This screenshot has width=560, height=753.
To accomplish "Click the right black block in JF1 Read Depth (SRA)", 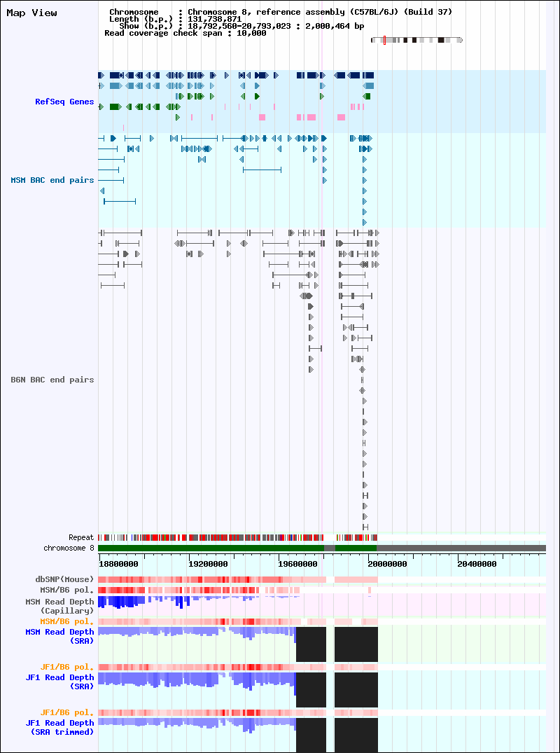I will tap(356, 690).
